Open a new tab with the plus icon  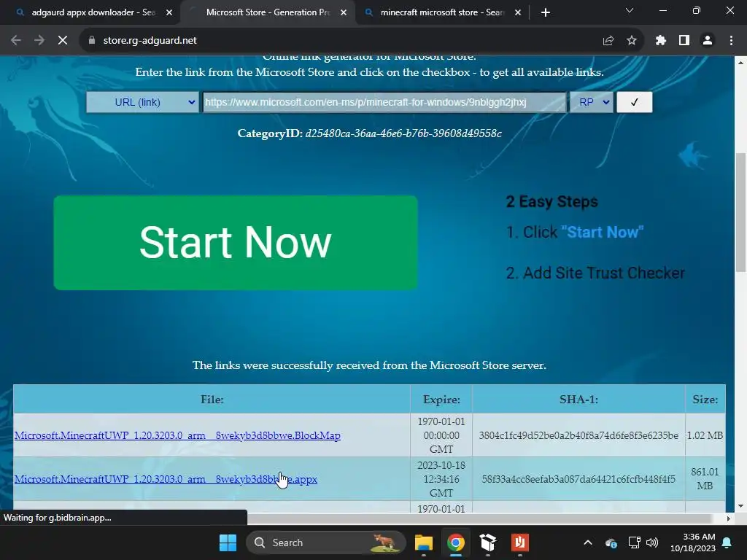546,12
